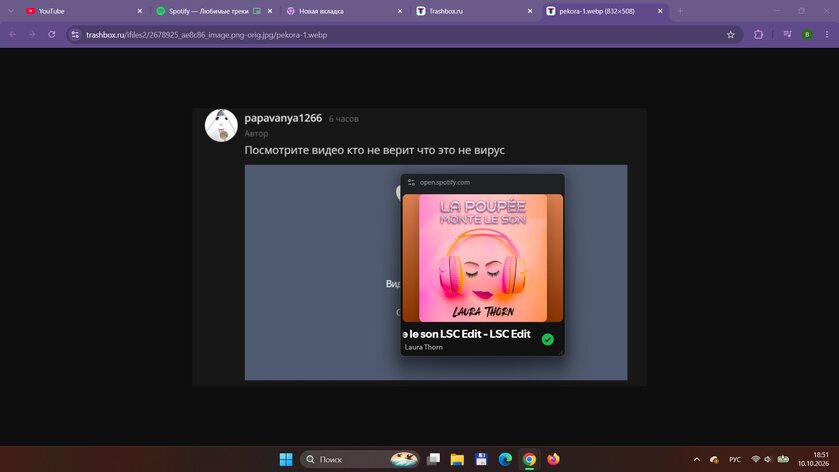Open File Explorer from the taskbar
This screenshot has width=839, height=472.
(457, 459)
